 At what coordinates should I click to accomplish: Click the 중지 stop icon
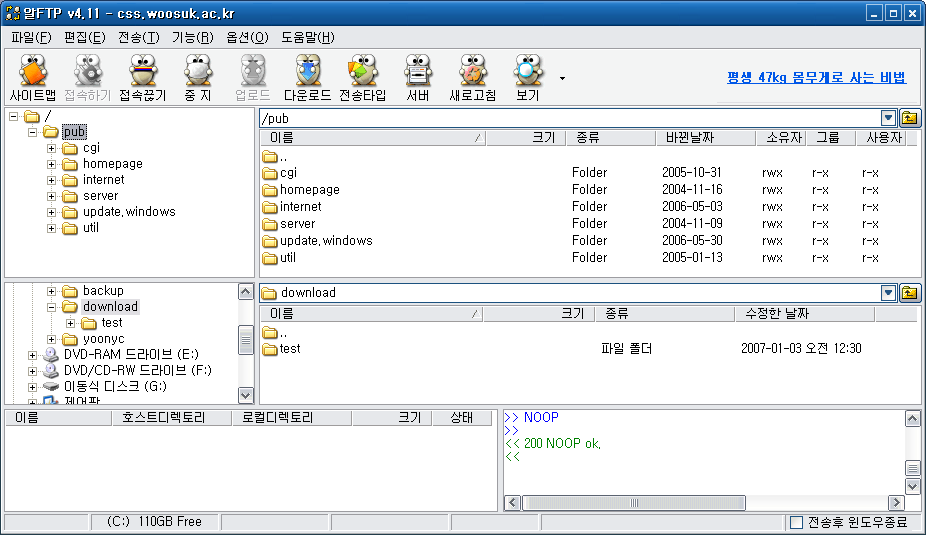point(198,78)
